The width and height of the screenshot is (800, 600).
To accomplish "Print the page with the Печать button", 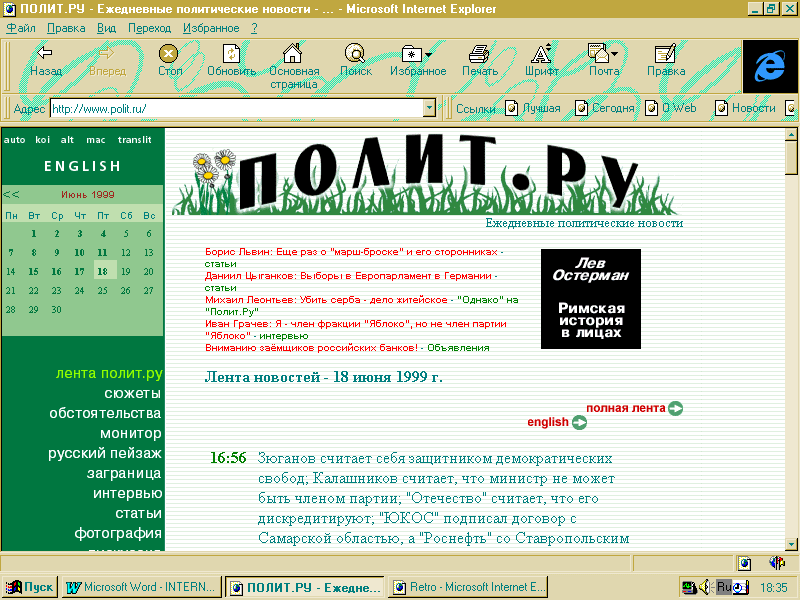I will click(x=480, y=61).
